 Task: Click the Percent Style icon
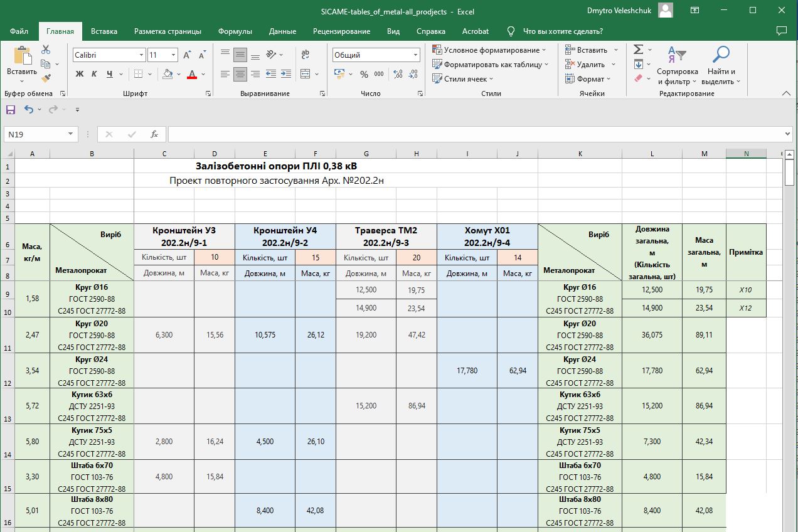tap(364, 74)
